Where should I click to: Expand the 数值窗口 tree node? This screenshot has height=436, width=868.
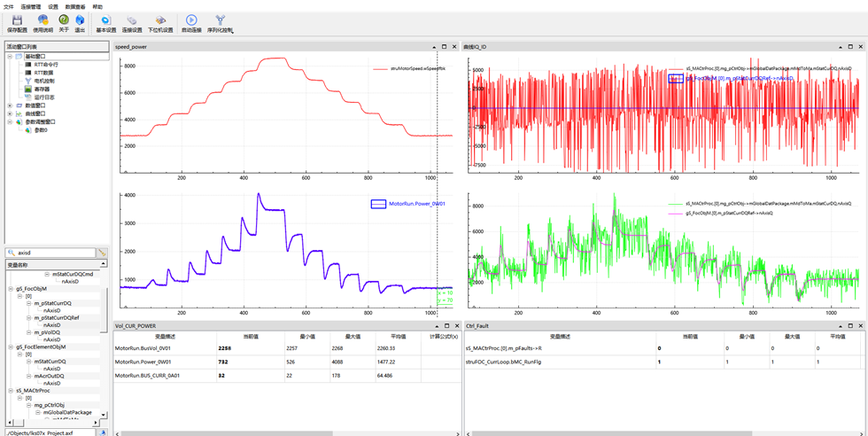tap(10, 105)
